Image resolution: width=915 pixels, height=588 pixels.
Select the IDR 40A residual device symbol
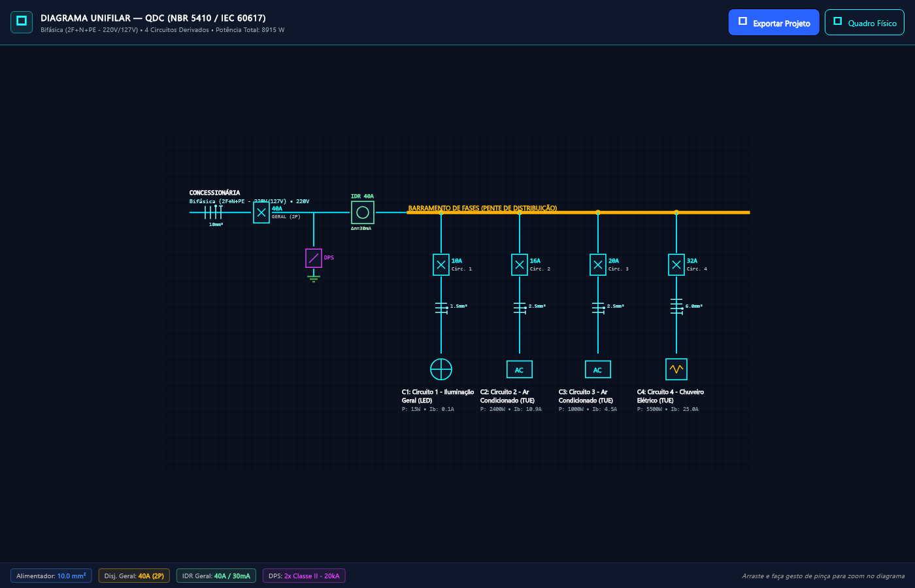click(x=363, y=212)
